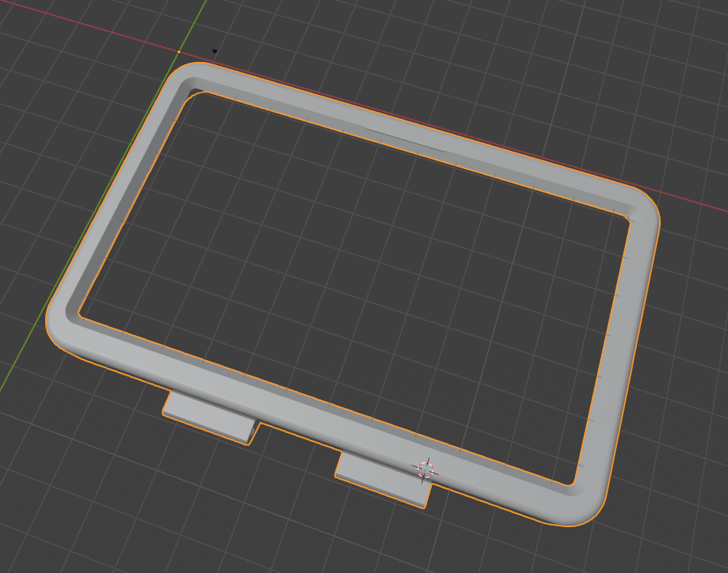728x573 pixels.
Task: Click the orange object origin dot
Action: 179,52
